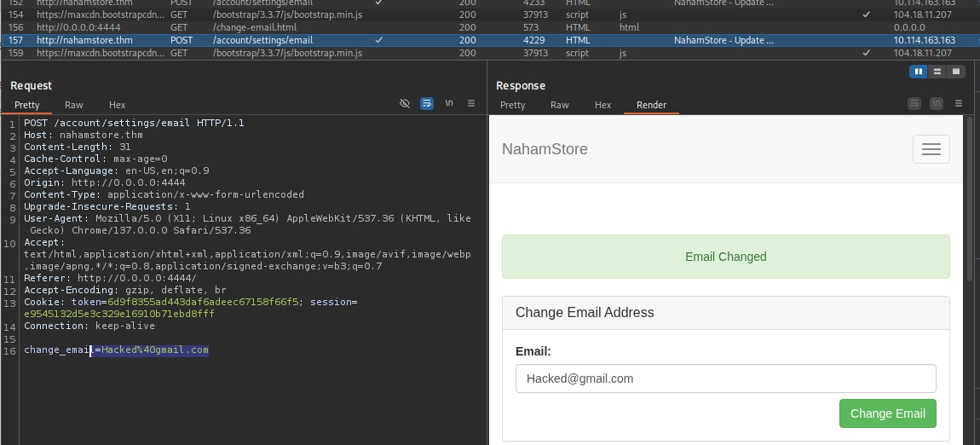Select history row 156 change-email.html
The height and width of the screenshot is (445, 980).
490,27
